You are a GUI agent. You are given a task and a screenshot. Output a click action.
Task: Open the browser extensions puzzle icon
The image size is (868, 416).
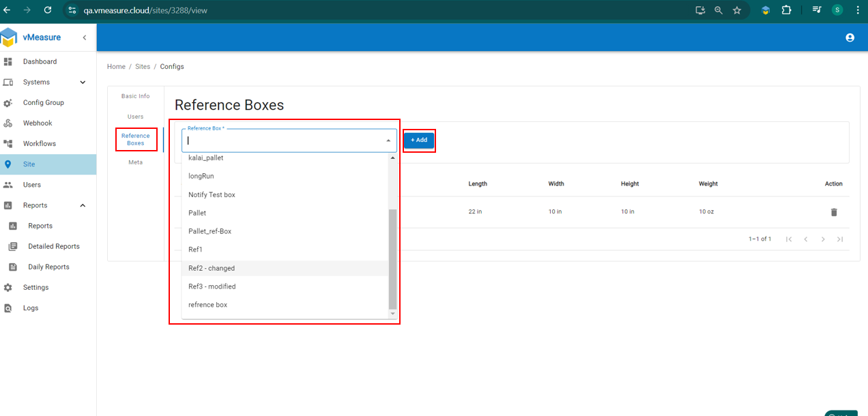point(786,10)
